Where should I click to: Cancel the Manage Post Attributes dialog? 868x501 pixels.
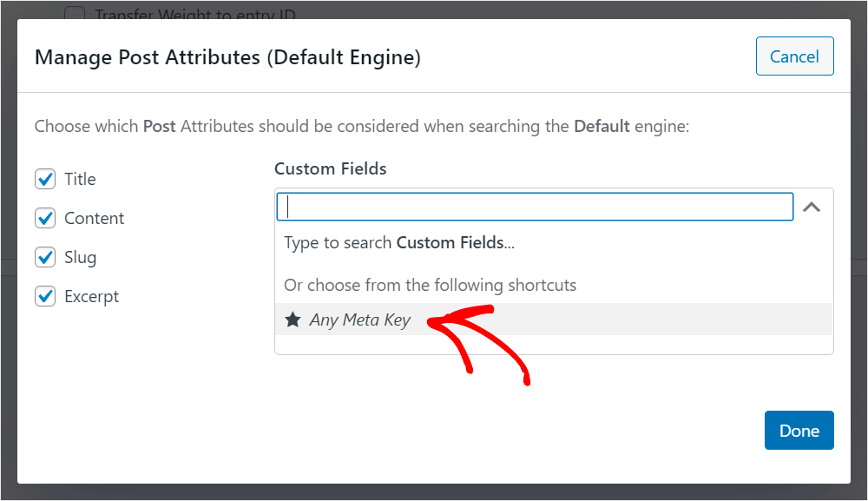794,56
